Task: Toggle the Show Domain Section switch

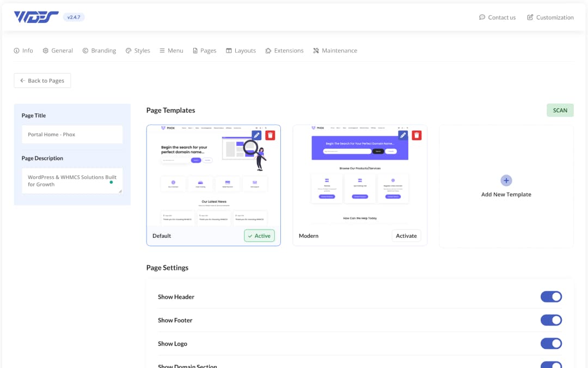Action: tap(551, 365)
